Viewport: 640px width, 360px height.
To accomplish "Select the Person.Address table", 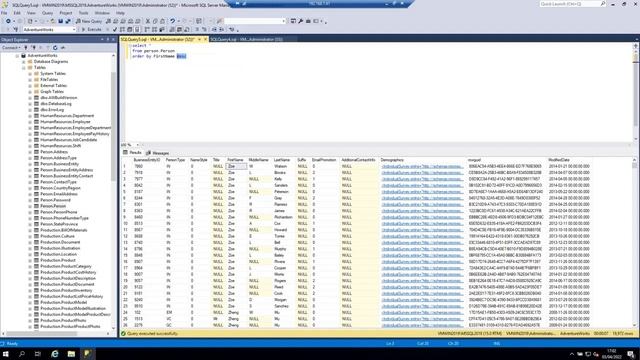I will tap(54, 151).
